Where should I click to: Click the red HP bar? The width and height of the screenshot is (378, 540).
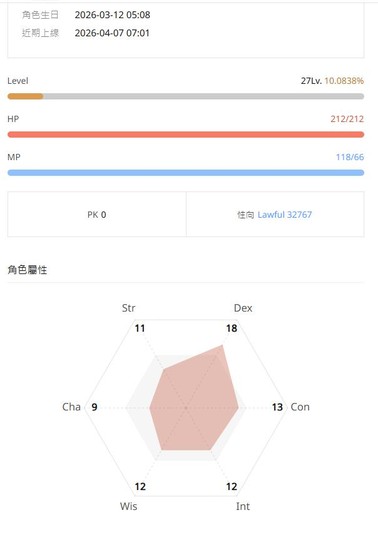pos(186,135)
